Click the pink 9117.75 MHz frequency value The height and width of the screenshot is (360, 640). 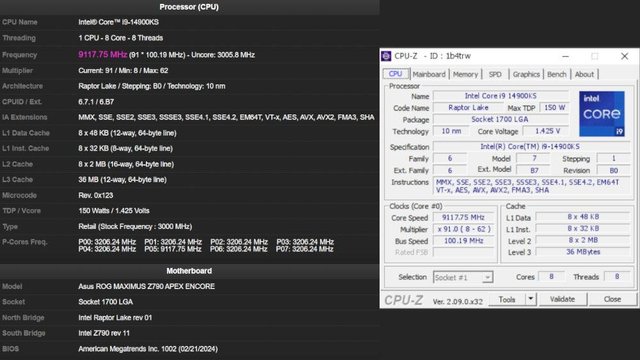point(102,55)
